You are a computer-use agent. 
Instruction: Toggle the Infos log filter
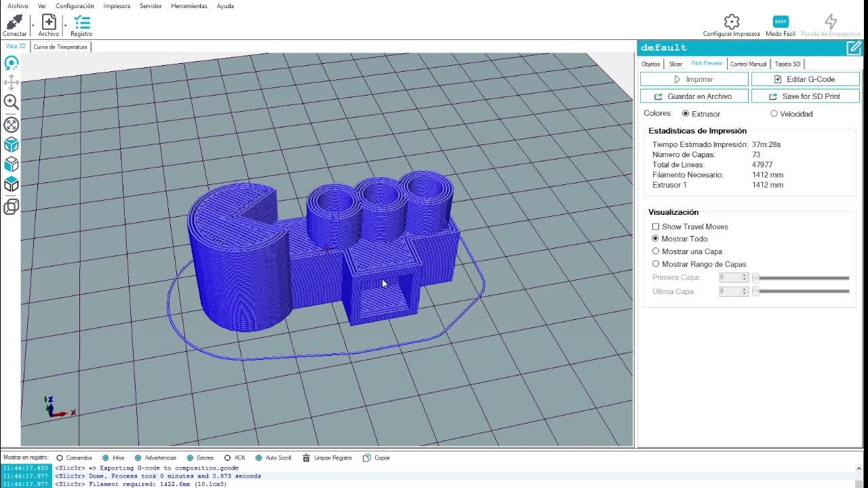(x=106, y=458)
